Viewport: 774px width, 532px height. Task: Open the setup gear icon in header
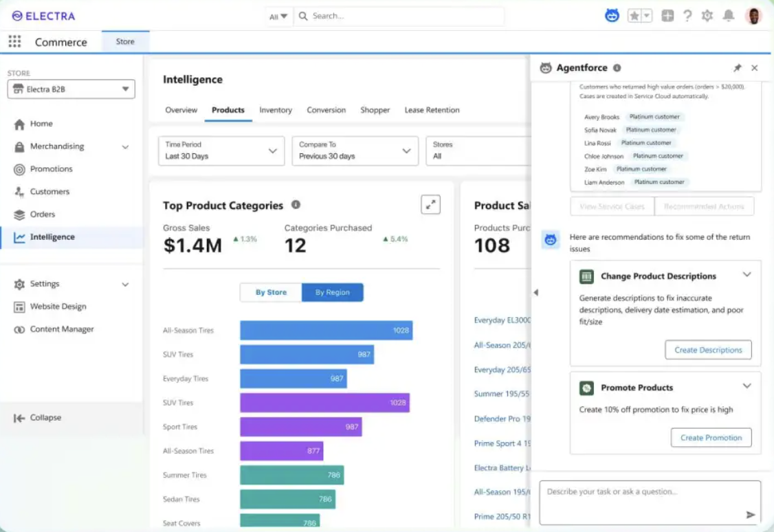tap(707, 16)
